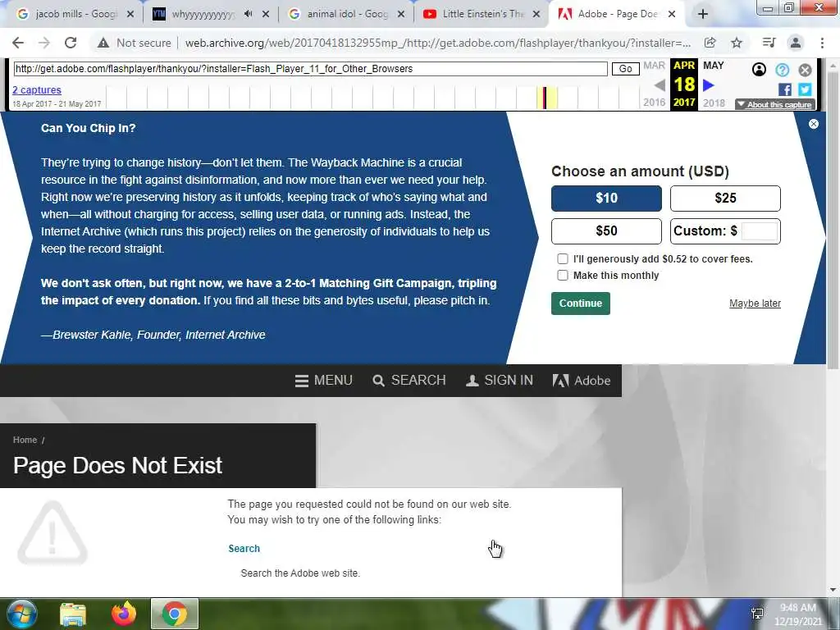The image size is (840, 630).
Task: Close the 'jacob mills - Google' tab
Action: [130, 15]
